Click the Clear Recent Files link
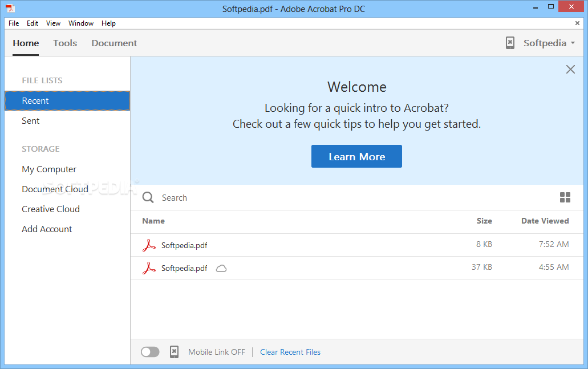This screenshot has height=369, width=588. pos(290,352)
